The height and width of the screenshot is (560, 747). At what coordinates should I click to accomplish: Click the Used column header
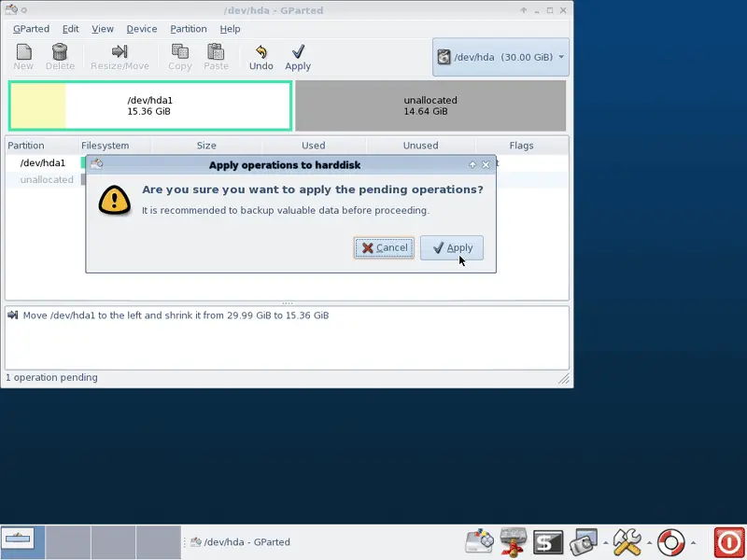tap(314, 146)
